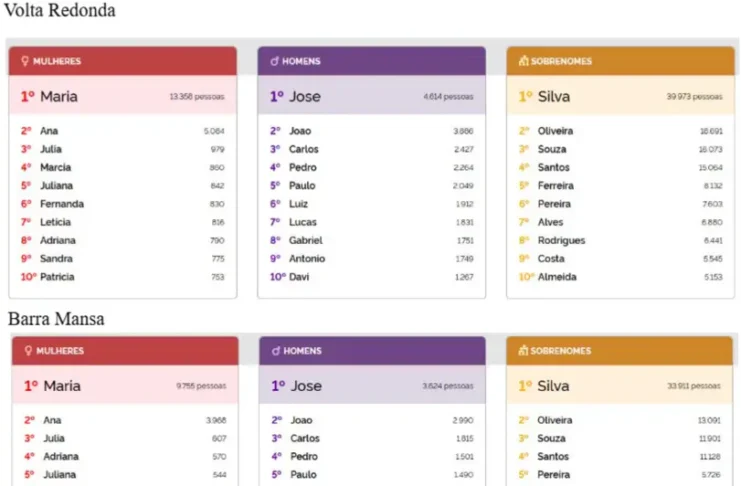Select Rodrigues in Volta Redonda surnames list

click(561, 240)
